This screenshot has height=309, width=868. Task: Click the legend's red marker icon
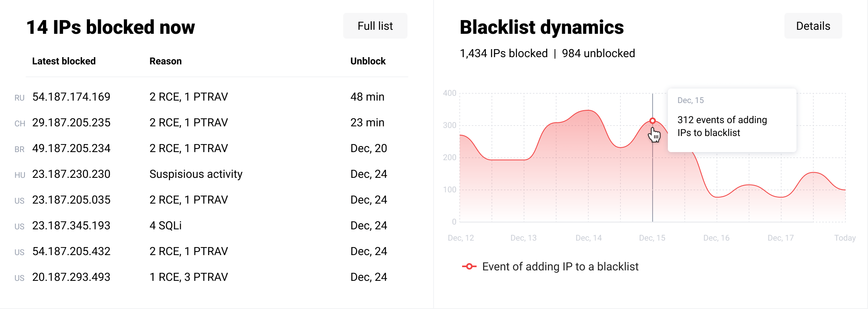pos(469,266)
